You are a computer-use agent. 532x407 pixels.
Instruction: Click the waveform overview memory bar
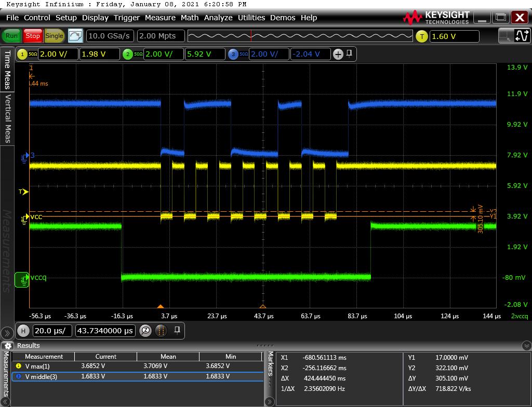tap(300, 36)
